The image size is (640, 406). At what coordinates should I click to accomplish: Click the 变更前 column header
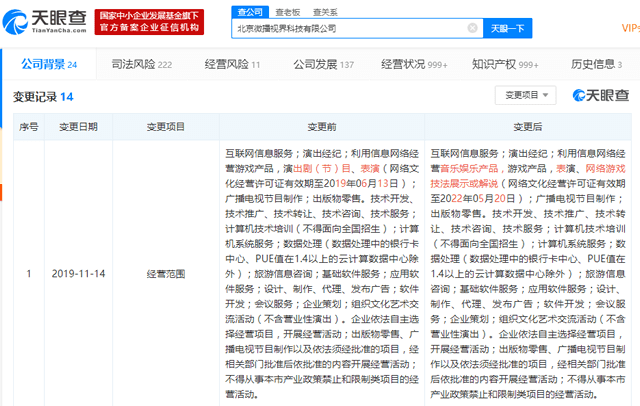pos(322,127)
